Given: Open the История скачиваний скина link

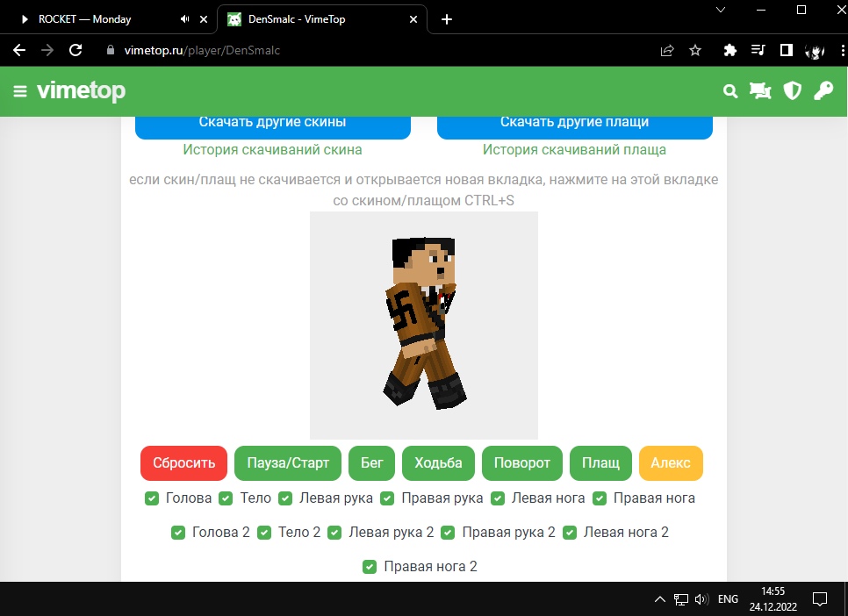Looking at the screenshot, I should (x=272, y=150).
